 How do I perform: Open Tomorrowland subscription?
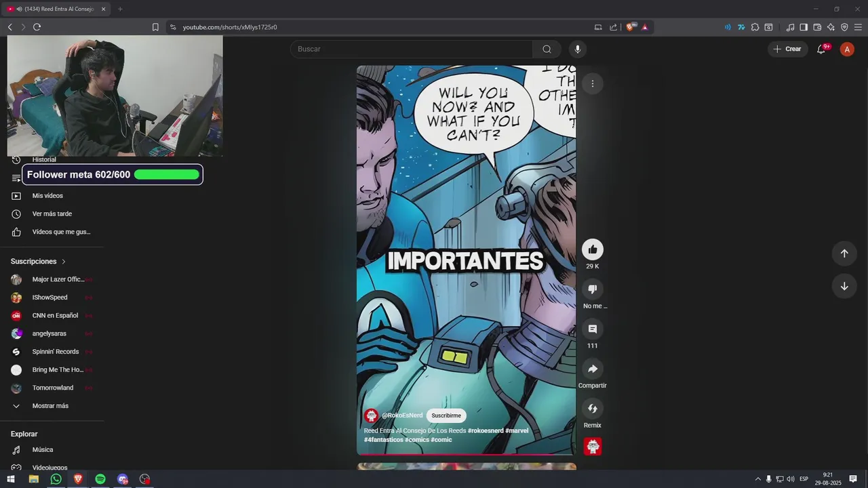53,388
